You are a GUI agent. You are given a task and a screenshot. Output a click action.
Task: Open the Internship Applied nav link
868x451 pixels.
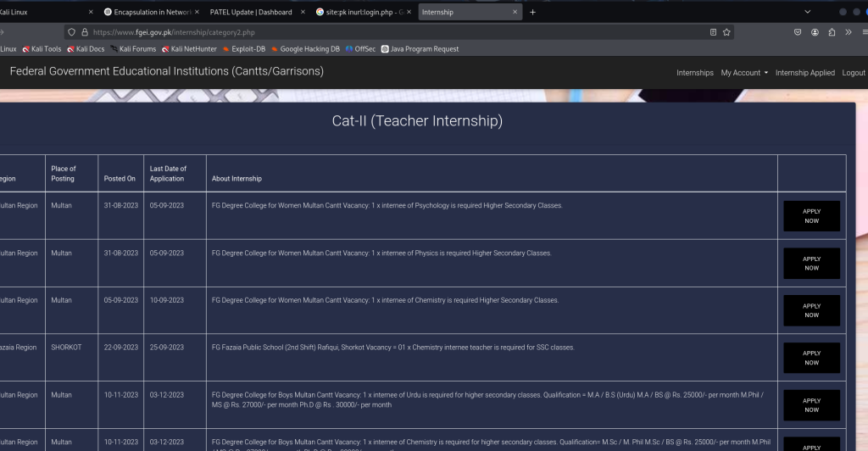pos(805,73)
